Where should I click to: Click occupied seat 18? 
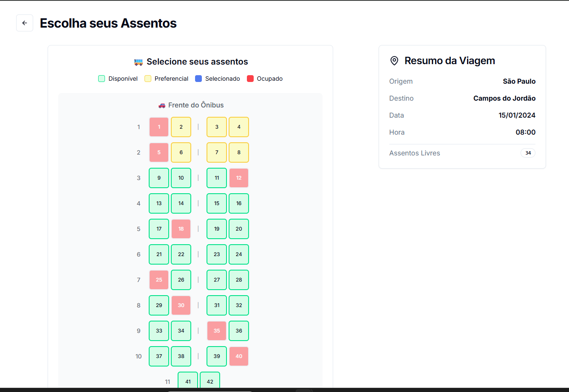[181, 229]
